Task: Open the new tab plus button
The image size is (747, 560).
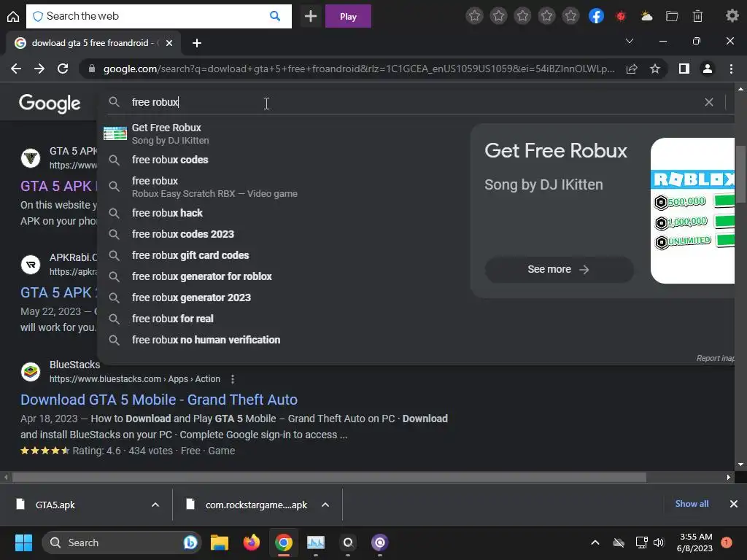Action: [x=197, y=43]
